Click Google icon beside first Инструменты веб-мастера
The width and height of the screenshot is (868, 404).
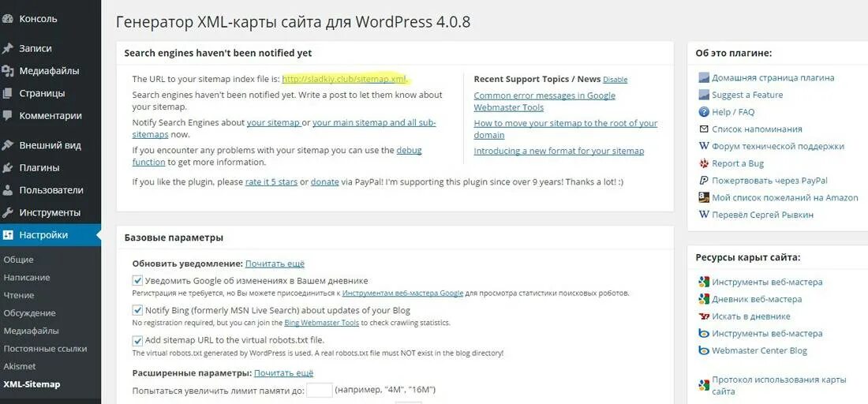click(704, 282)
